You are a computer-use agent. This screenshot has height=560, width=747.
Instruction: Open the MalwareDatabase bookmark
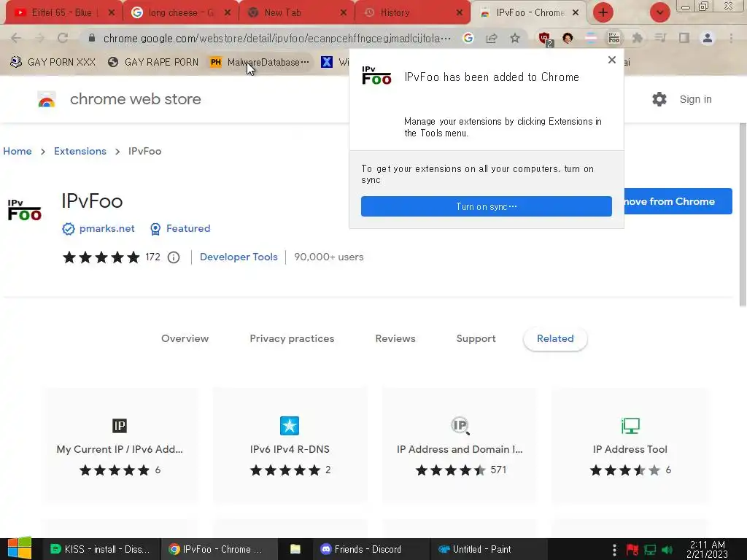260,63
